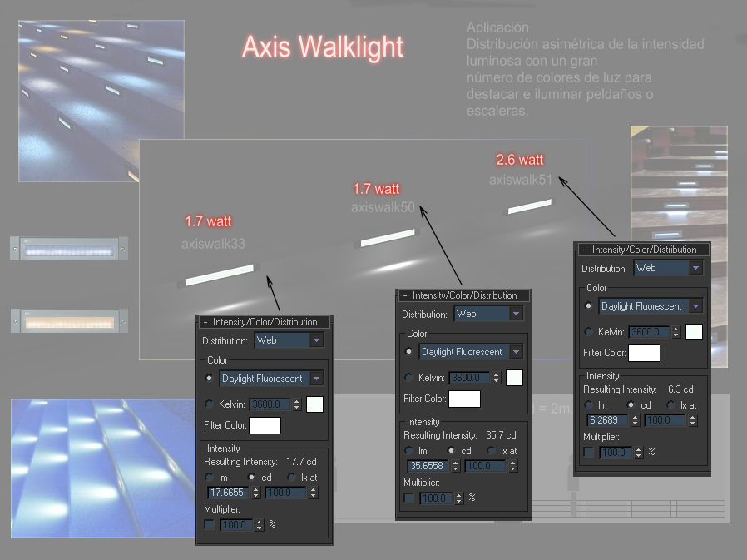Choose the lx at radio in the 17.7 cd panel
747x560 pixels.
point(291,477)
